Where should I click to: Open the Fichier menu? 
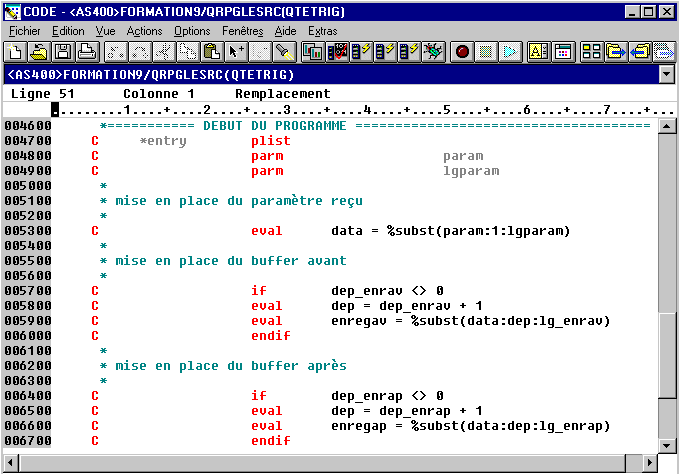(x=23, y=31)
